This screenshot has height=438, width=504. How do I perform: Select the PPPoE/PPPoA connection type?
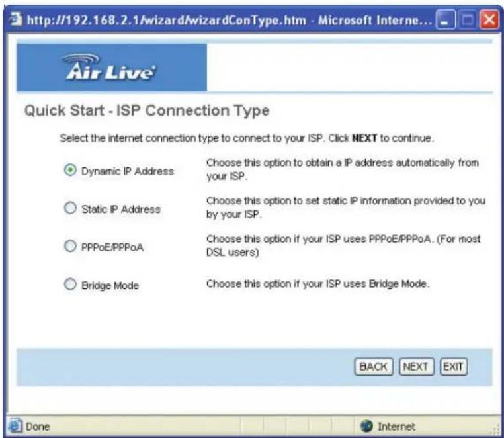70,246
